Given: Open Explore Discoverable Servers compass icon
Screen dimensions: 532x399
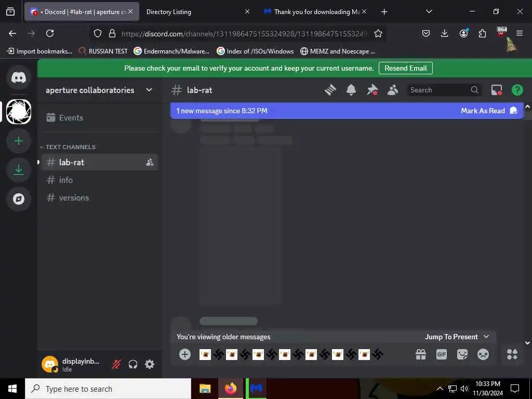Looking at the screenshot, I should click(19, 199).
